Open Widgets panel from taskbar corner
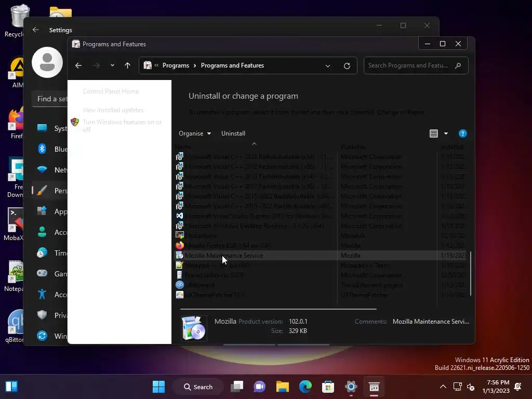The height and width of the screenshot is (399, 532). [x=11, y=387]
